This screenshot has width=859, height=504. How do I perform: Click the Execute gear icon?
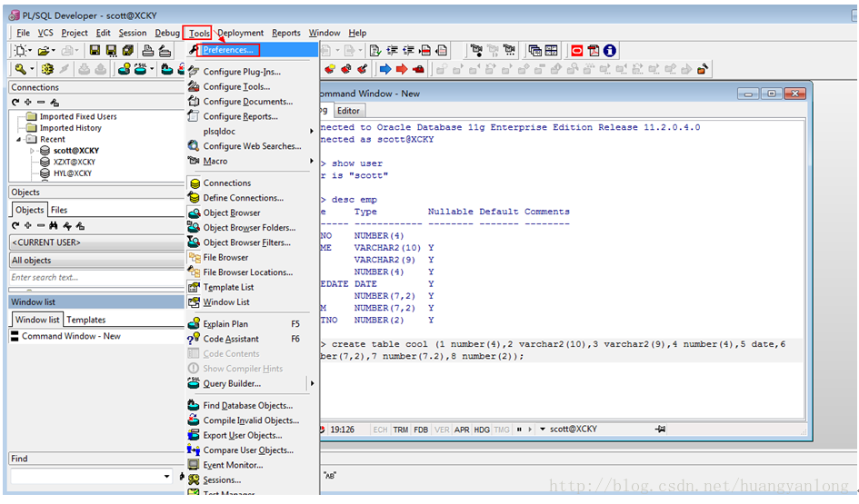(x=47, y=69)
